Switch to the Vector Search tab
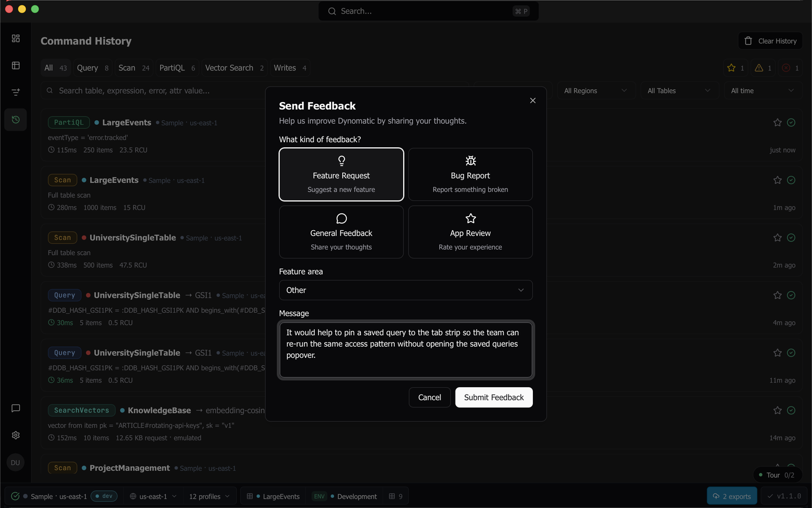812x508 pixels. [x=234, y=68]
